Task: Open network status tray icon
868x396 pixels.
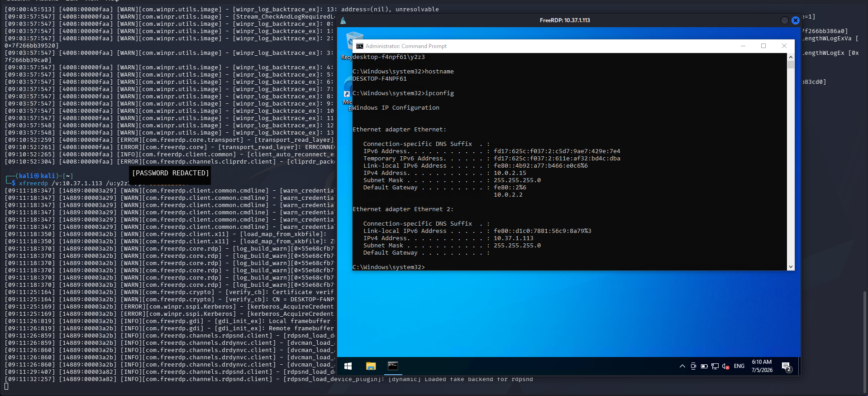Action: click(x=715, y=366)
